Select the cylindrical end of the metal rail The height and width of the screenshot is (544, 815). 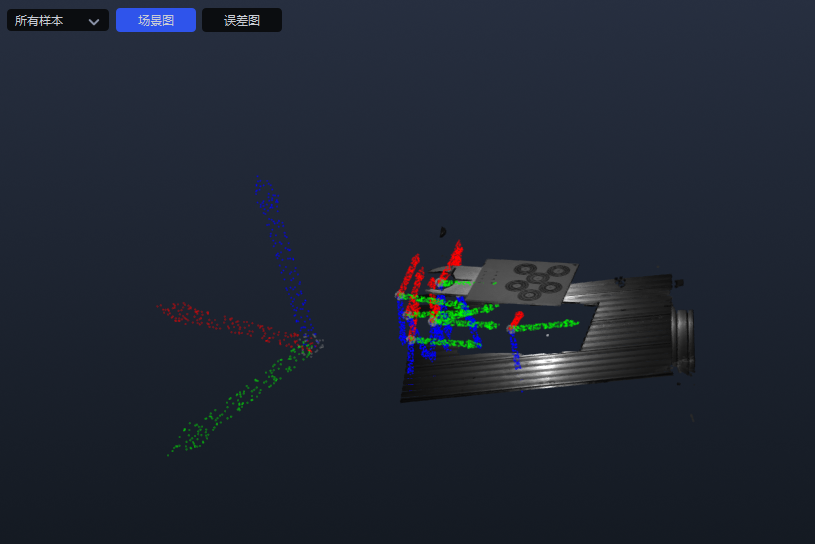[683, 343]
